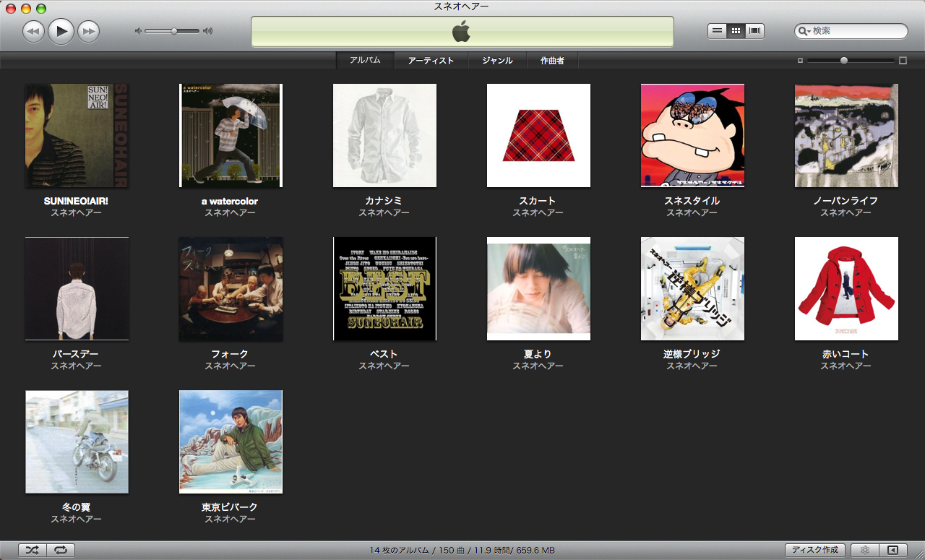Image resolution: width=925 pixels, height=560 pixels.
Task: Click the 逆様ブリッジ album title text
Action: [x=692, y=354]
